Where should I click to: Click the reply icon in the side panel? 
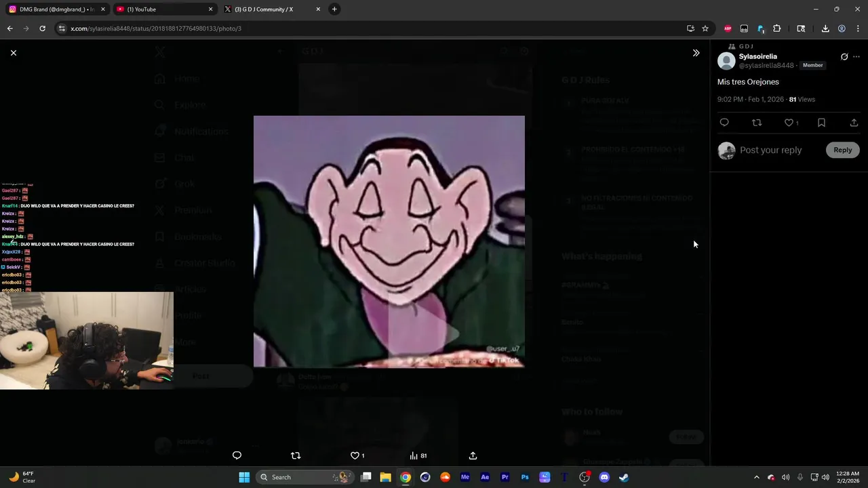coord(724,123)
